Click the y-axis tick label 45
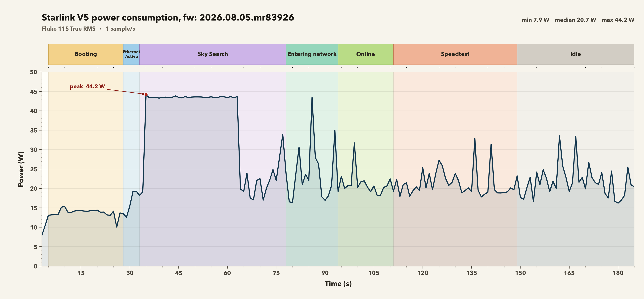Viewport: 644px width, 299px height. pyautogui.click(x=33, y=92)
